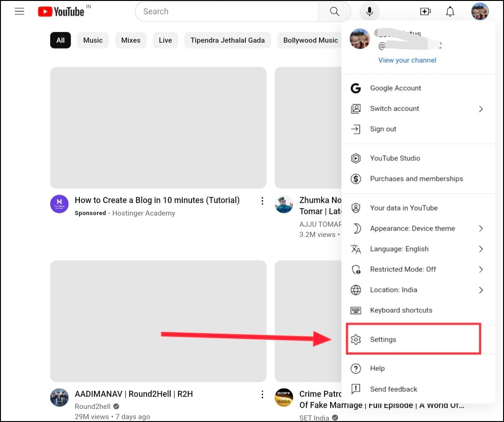Choose Sign out from the menu
Screen dimensions: 504x422
click(x=418, y=129)
